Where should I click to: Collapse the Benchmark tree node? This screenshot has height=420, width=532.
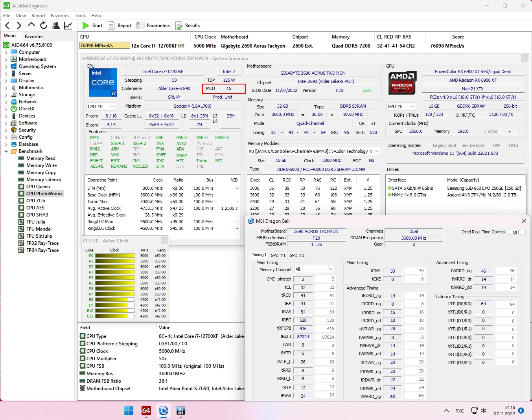tap(6, 151)
